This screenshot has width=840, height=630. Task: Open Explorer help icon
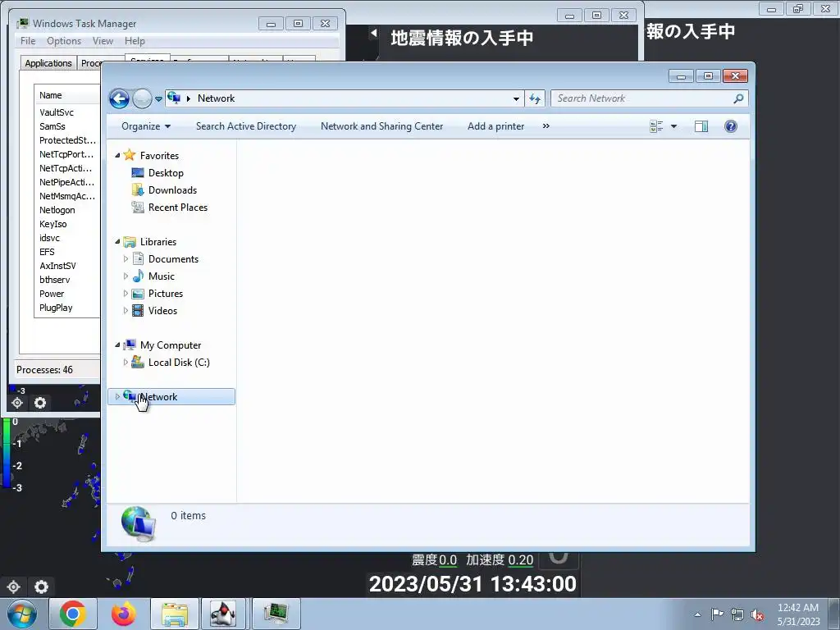[x=731, y=126]
